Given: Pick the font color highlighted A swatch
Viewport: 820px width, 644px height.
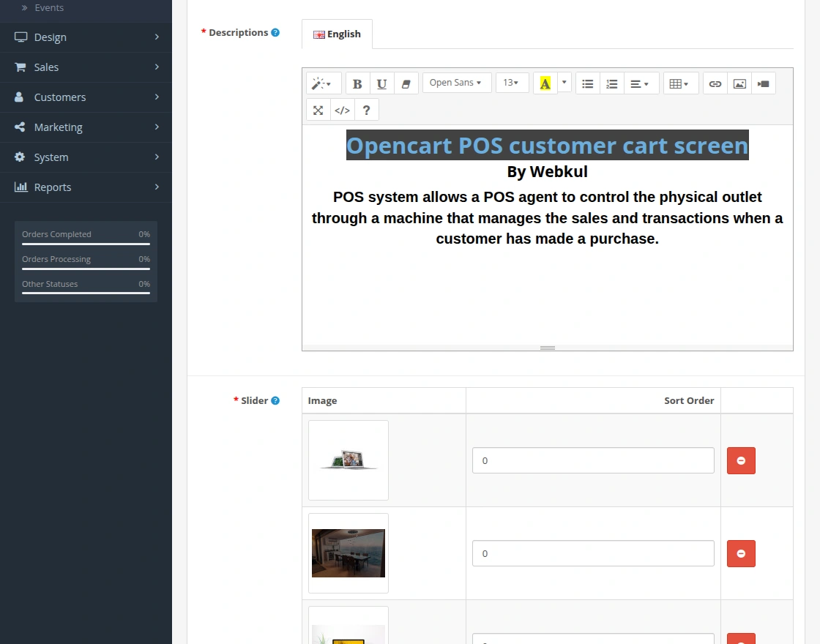Looking at the screenshot, I should [x=545, y=83].
